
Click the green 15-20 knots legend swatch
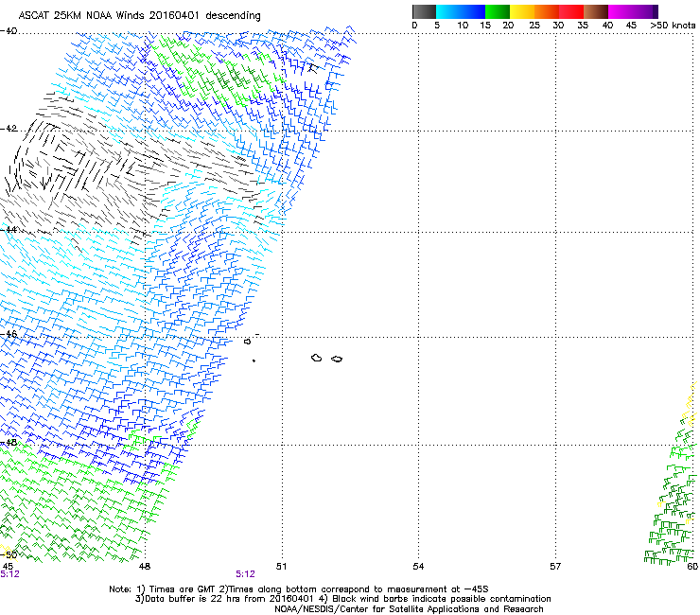(x=498, y=11)
